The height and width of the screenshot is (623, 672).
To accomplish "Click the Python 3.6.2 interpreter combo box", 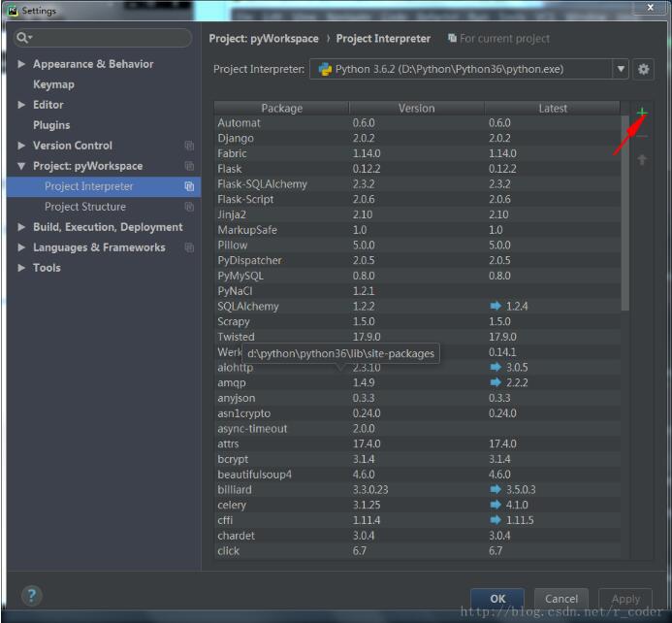I will pyautogui.click(x=469, y=69).
